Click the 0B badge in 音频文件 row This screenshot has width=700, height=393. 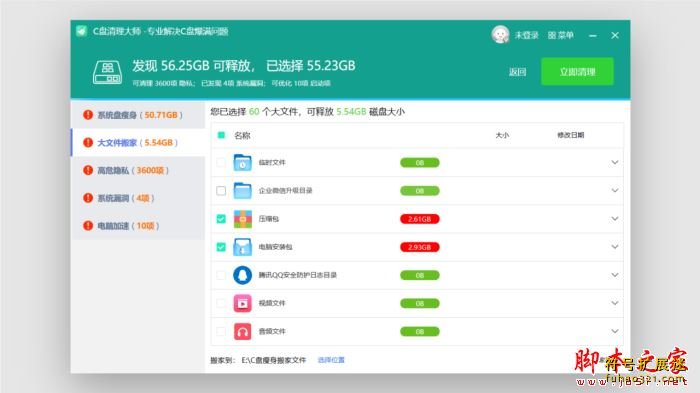(x=420, y=331)
